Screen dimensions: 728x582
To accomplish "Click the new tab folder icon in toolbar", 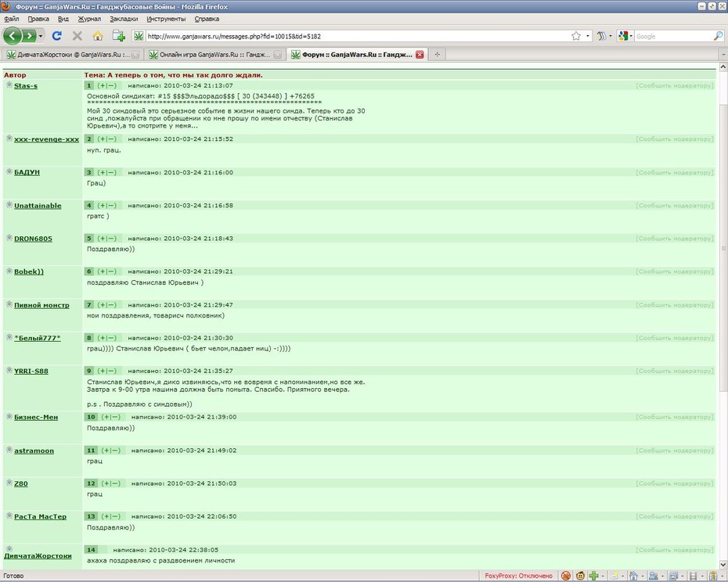I will click(119, 36).
